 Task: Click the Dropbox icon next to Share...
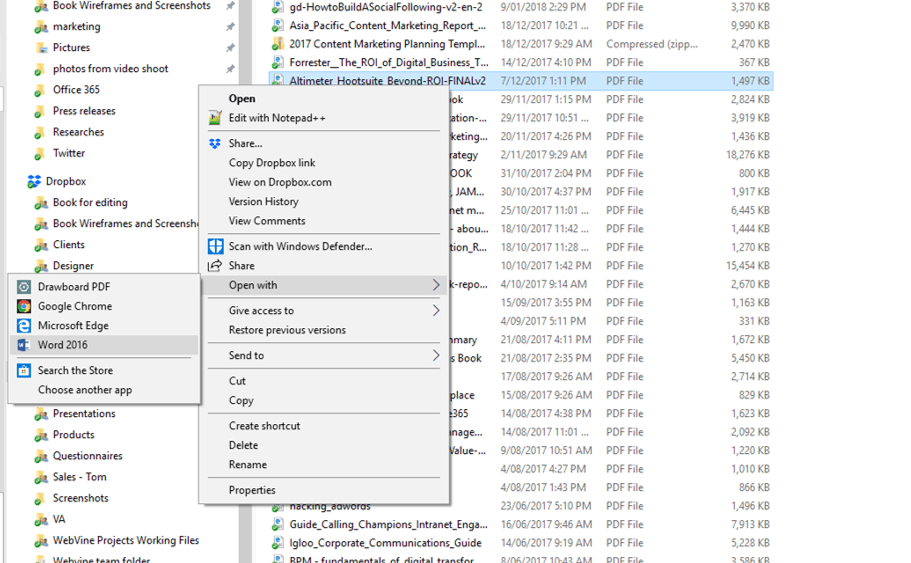click(x=215, y=144)
